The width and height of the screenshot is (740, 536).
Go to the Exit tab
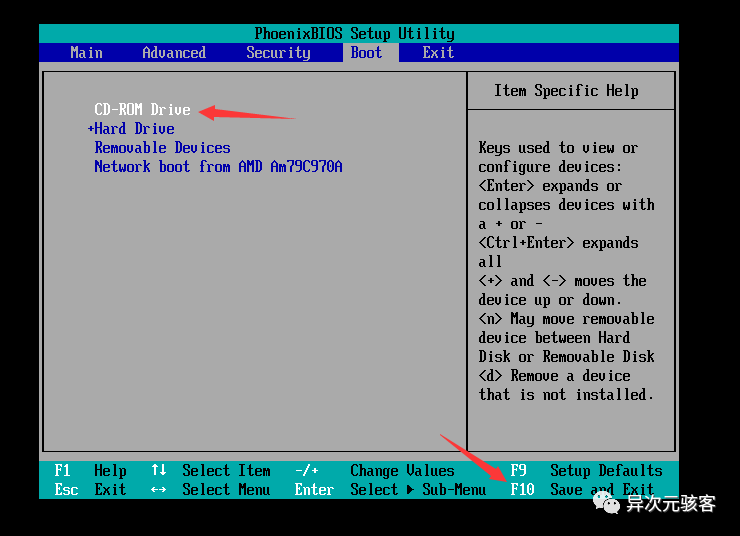pyautogui.click(x=438, y=52)
